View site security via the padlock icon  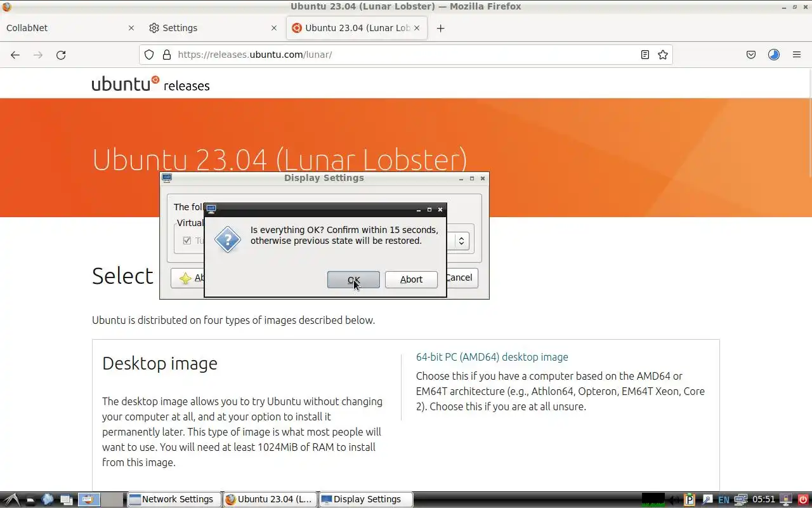tap(167, 55)
